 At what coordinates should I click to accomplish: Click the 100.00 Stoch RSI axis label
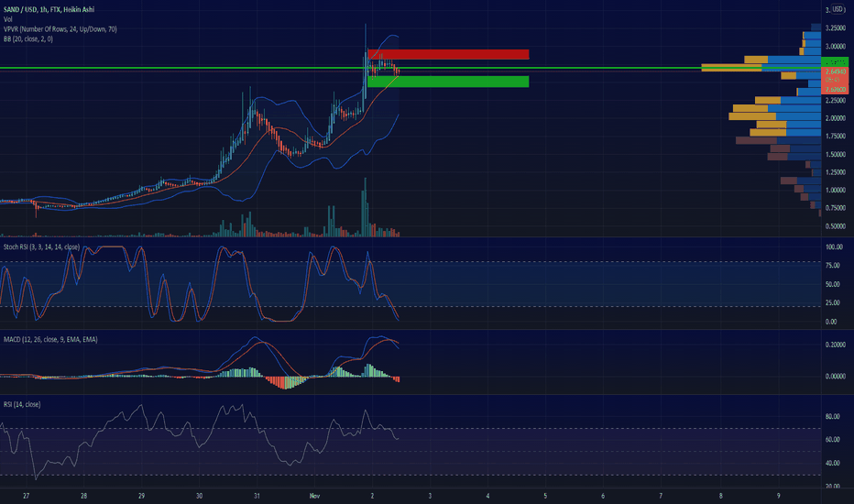pyautogui.click(x=834, y=247)
